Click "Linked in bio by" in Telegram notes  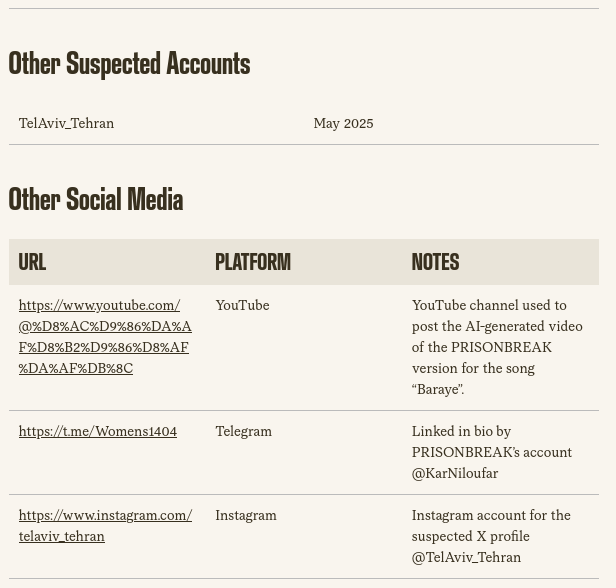coord(461,431)
